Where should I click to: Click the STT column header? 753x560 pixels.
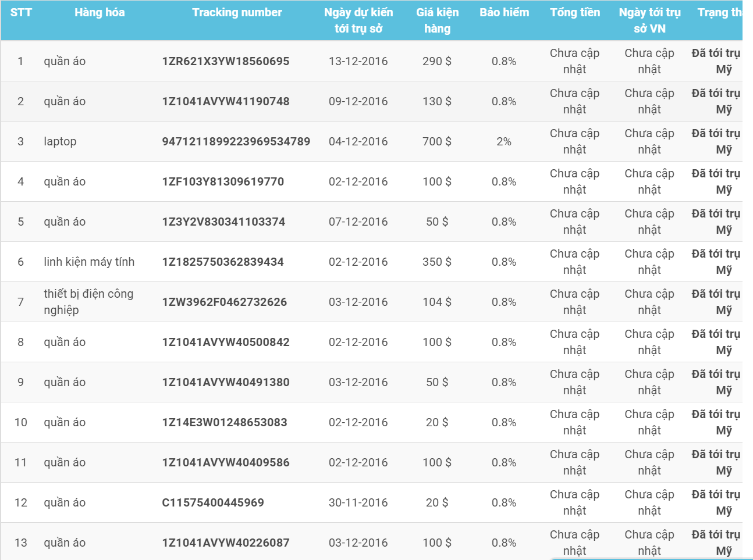click(21, 12)
